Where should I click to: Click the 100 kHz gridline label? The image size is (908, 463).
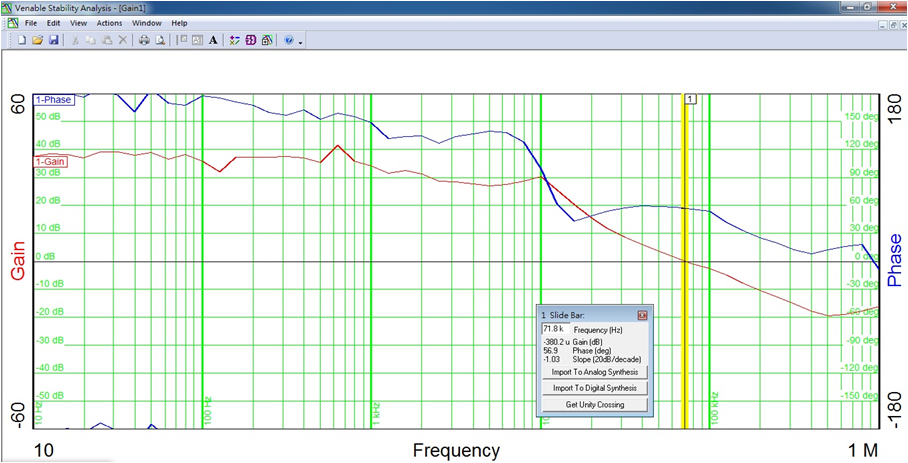[x=715, y=410]
